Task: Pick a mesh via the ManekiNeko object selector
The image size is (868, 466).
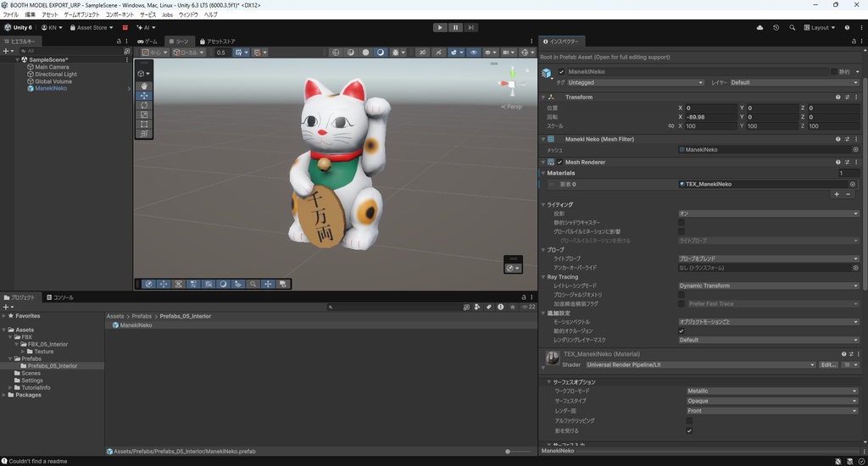Action: (x=855, y=149)
